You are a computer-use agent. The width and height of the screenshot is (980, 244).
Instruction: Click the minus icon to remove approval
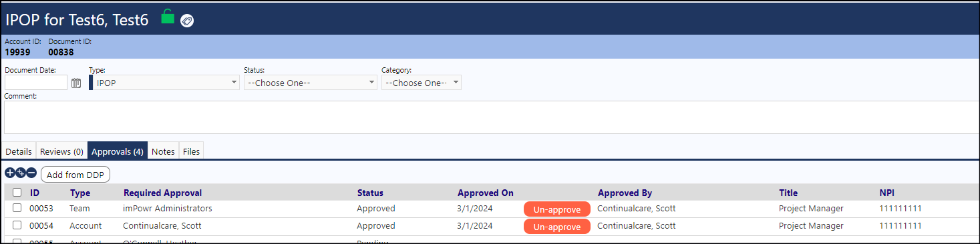(x=31, y=173)
